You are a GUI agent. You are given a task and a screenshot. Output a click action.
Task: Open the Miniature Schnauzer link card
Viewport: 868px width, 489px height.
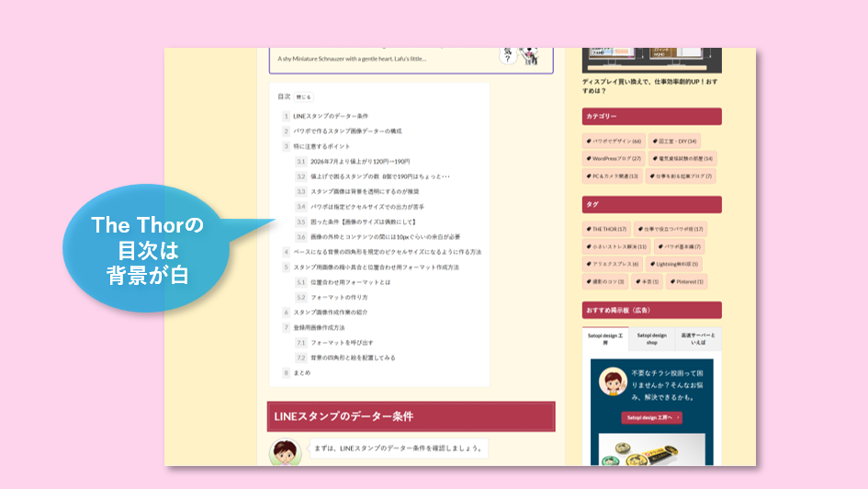411,61
